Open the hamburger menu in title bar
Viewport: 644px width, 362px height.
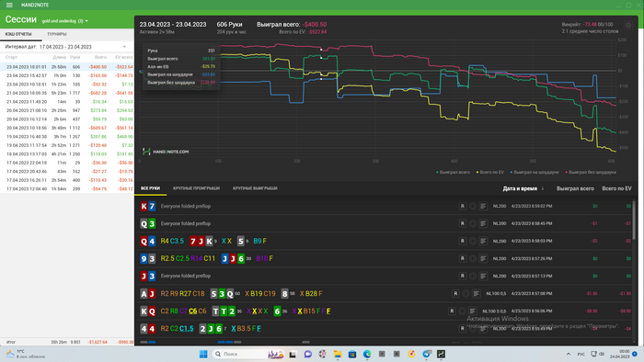click(x=9, y=5)
